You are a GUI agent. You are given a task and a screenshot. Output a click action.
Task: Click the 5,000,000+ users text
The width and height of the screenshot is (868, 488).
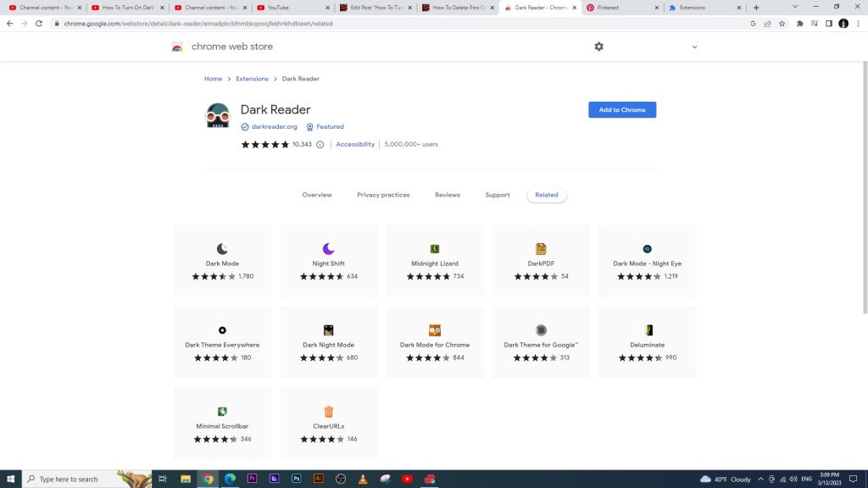pos(411,144)
